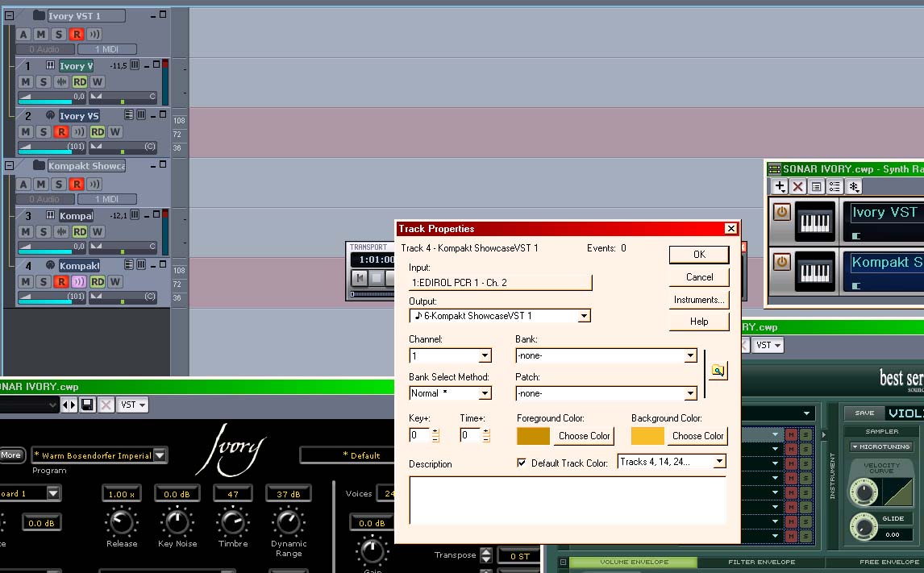
Task: Switch to Filter Envelope tab in Kompakt
Action: point(761,562)
